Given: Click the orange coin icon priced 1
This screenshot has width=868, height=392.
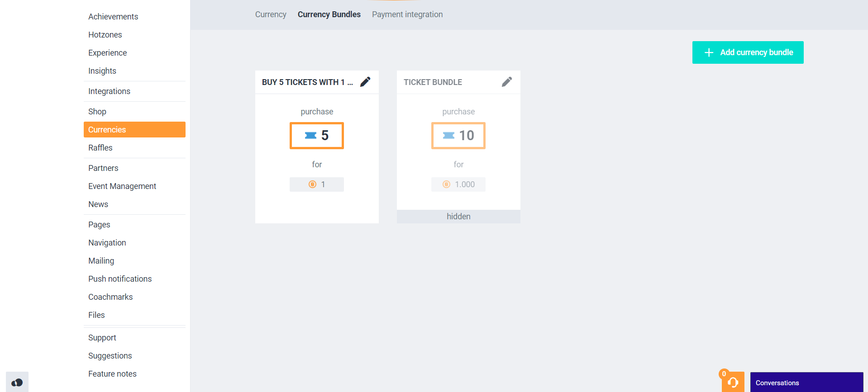Looking at the screenshot, I should tap(312, 184).
